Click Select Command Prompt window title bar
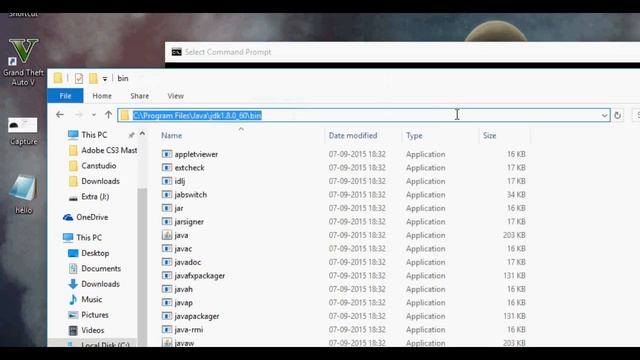640x360 pixels. pos(402,52)
